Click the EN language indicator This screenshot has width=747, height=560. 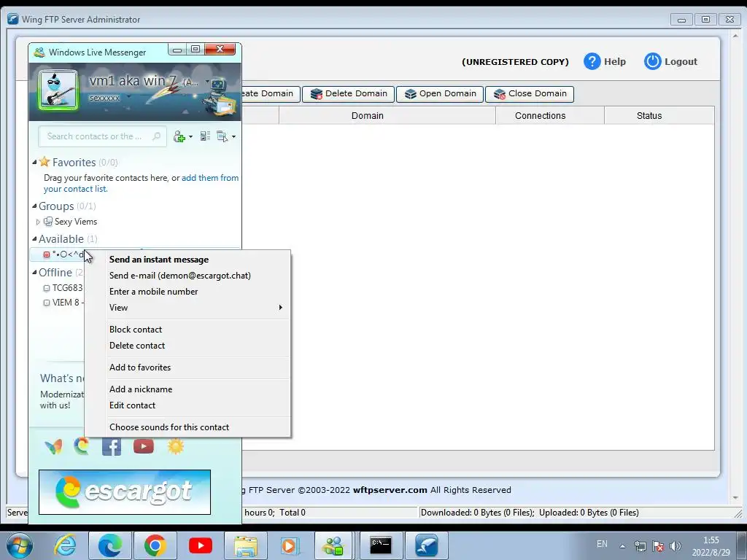coord(602,544)
